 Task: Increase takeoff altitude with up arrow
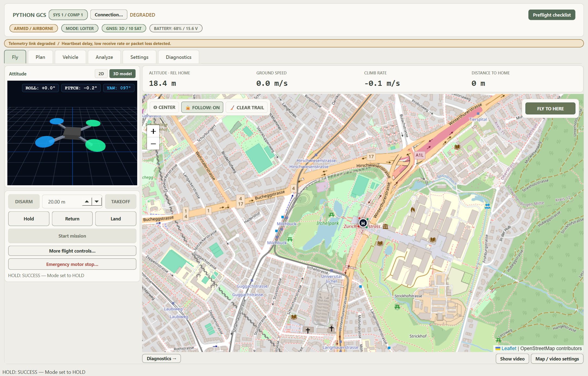(87, 202)
